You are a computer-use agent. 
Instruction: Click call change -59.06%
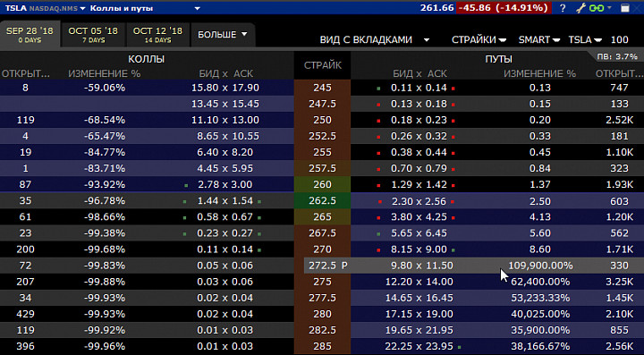pos(105,88)
